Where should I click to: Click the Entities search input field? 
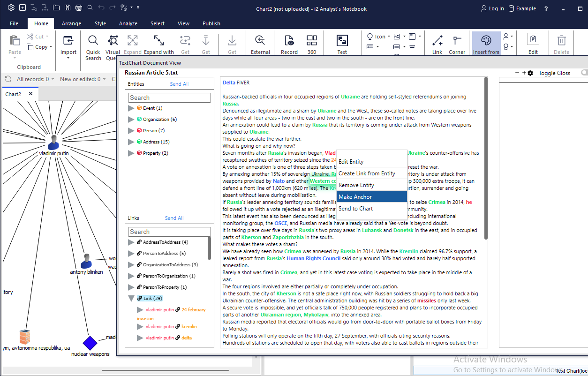(x=169, y=98)
